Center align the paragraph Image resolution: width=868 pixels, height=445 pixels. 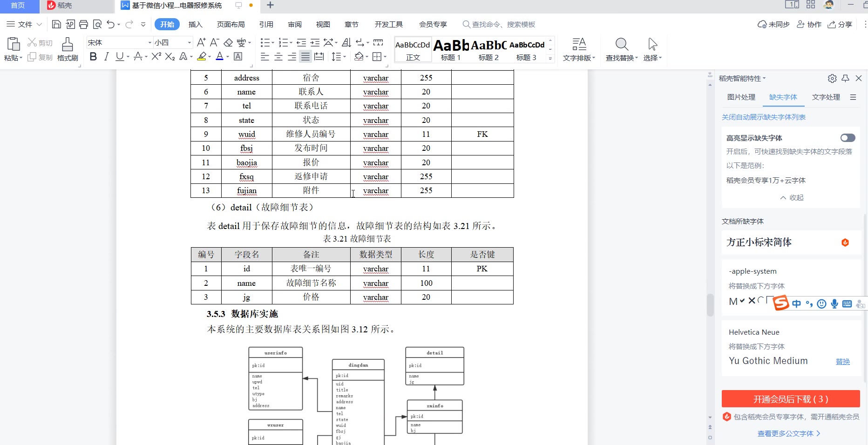click(278, 56)
